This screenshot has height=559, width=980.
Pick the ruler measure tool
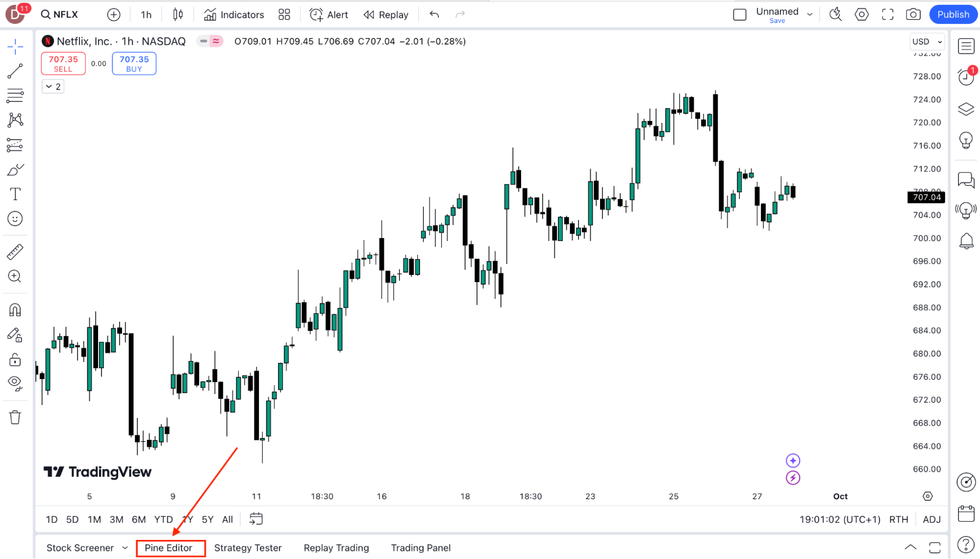[15, 252]
